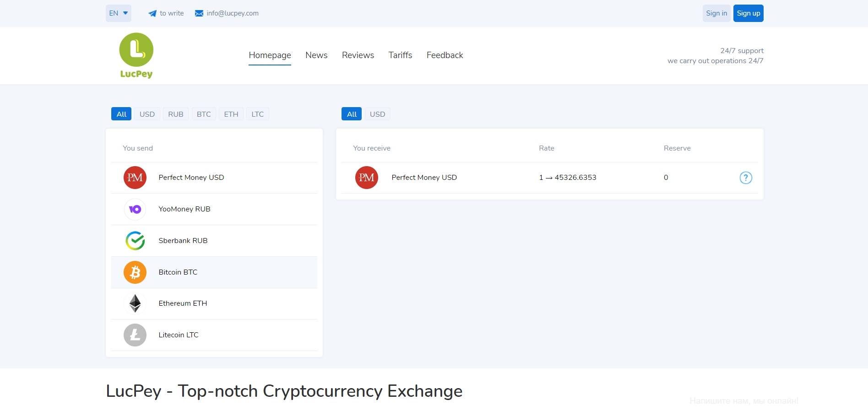Click the '24/7 support' text
The image size is (868, 411).
pos(742,51)
